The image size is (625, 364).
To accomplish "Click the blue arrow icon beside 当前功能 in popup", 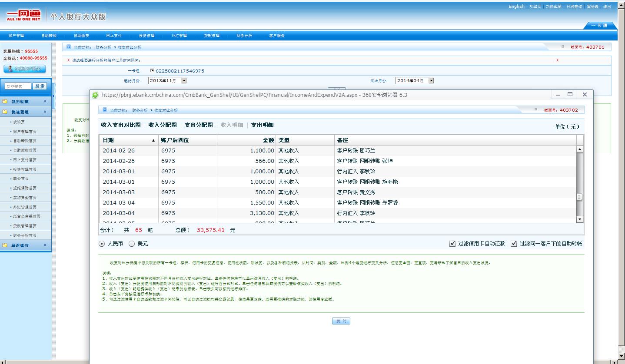I will pyautogui.click(x=105, y=110).
